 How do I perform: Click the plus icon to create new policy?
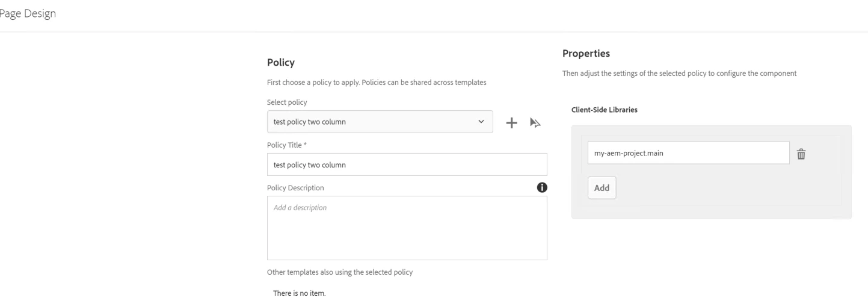click(511, 122)
